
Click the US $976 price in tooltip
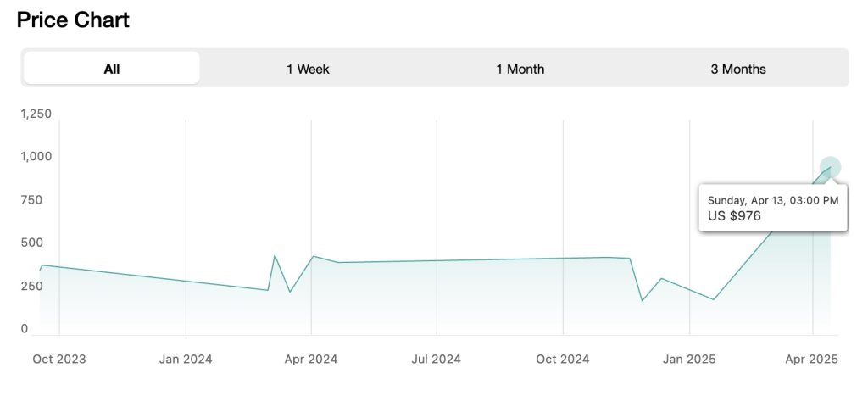click(735, 216)
